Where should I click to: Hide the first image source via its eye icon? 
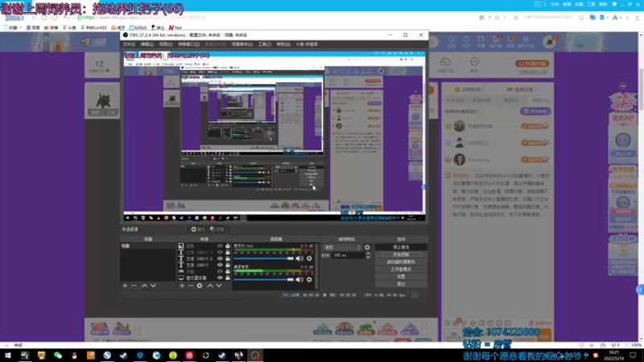[220, 246]
